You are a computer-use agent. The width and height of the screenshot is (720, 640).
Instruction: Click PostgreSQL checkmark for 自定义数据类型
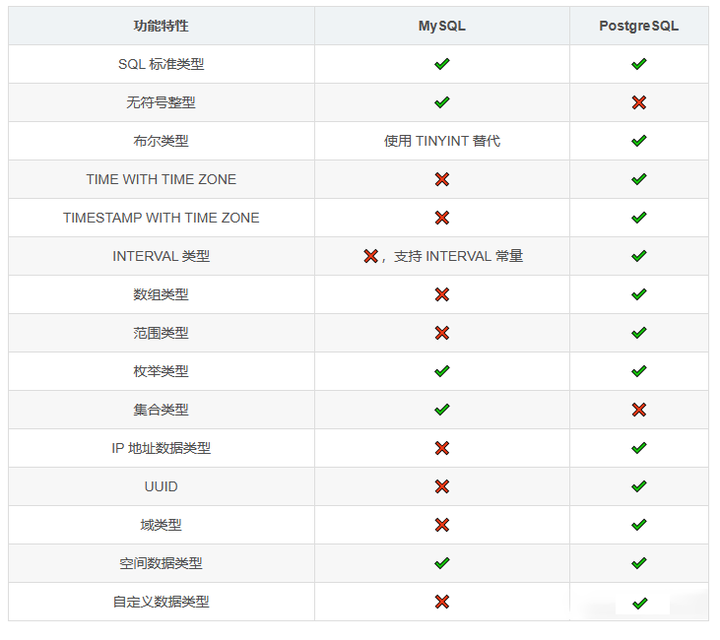click(640, 603)
